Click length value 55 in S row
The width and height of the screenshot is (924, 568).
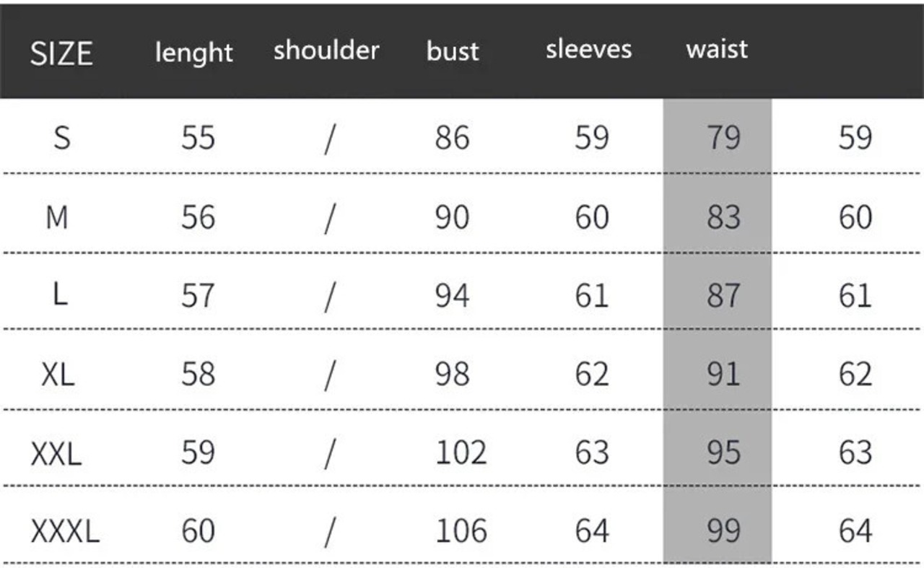coord(198,137)
